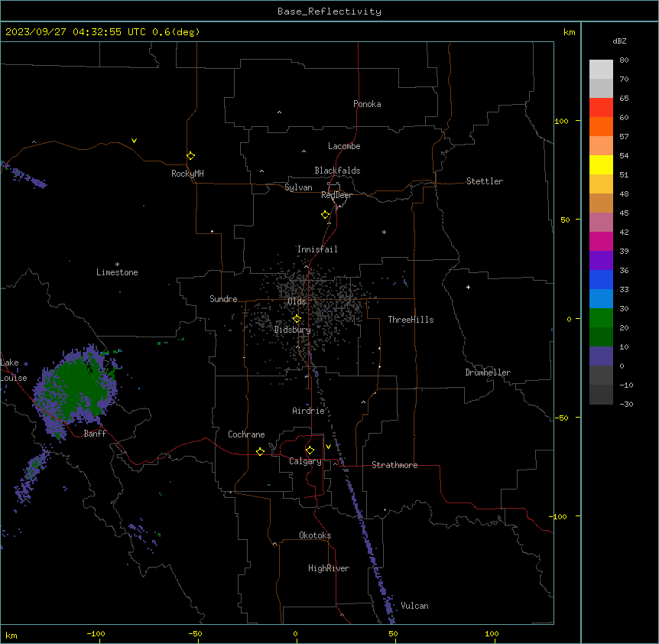Click the white 80 dBZ legend swatch

point(601,70)
